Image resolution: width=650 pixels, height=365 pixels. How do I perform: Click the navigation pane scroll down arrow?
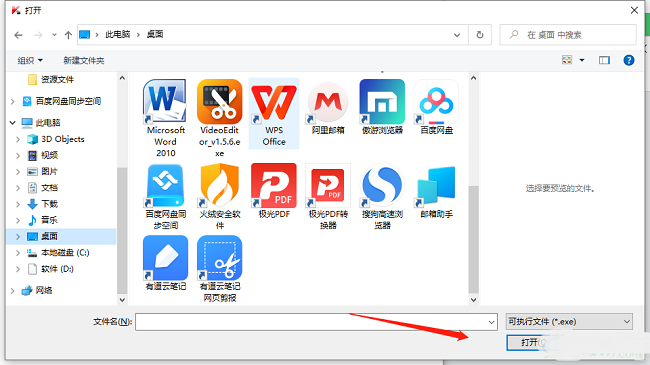(x=122, y=299)
